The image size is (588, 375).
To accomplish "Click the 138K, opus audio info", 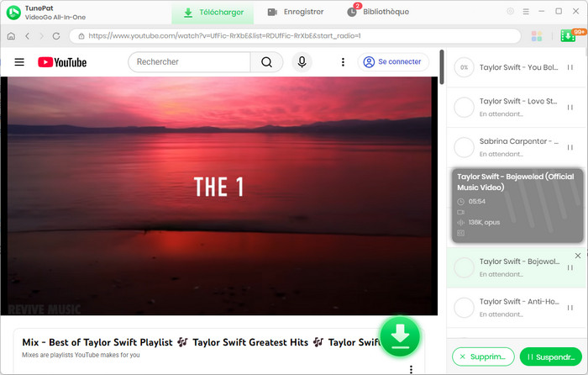I will [484, 222].
